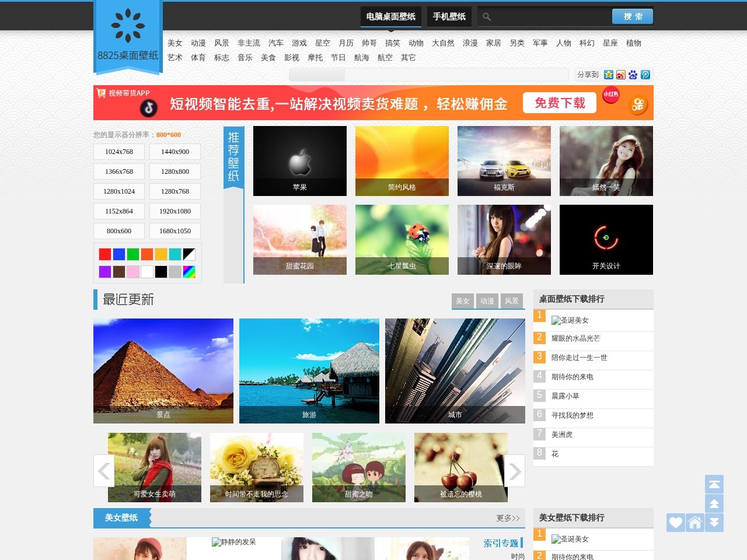Switch to the 手机壁纸 tab

point(449,17)
